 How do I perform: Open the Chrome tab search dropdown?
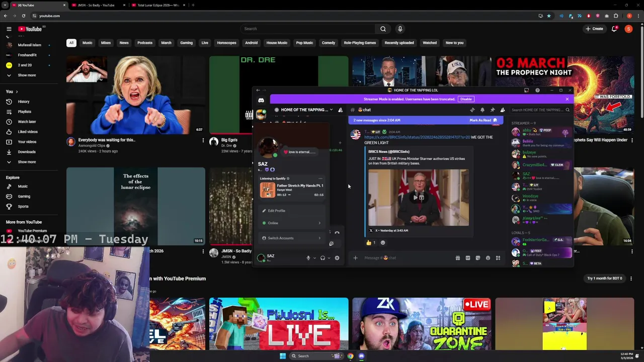[5, 5]
